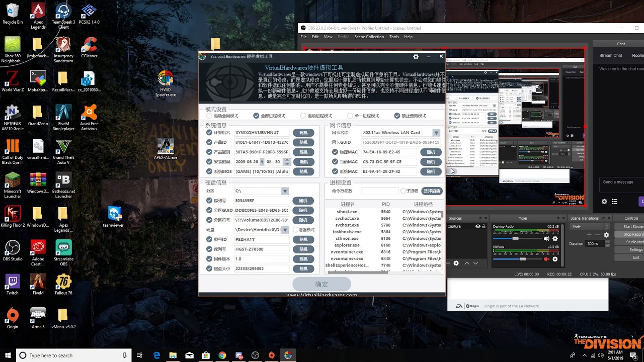
Task: Click the plus icon in Scene Transitions
Action: click(589, 235)
